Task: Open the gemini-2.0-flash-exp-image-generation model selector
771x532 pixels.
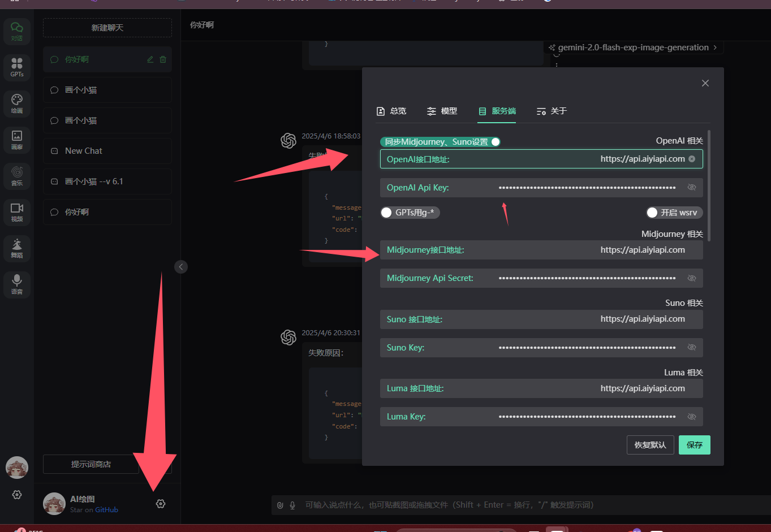Action: click(x=633, y=47)
